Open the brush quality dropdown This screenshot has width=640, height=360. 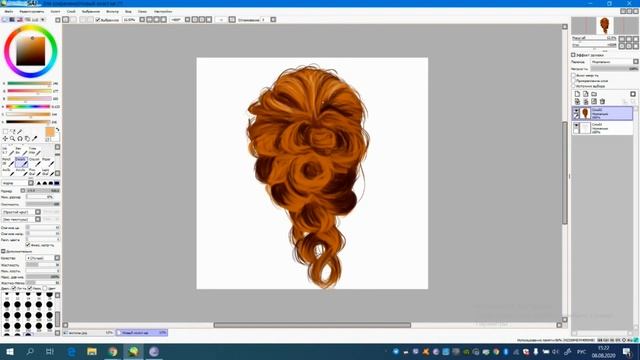(43, 258)
